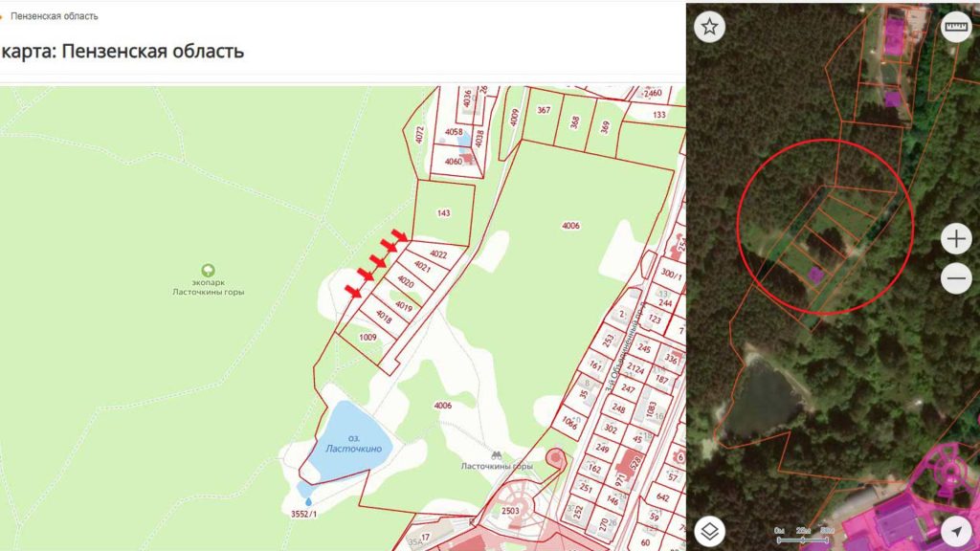Open the Пензенская область breadcrumb link

55,16
